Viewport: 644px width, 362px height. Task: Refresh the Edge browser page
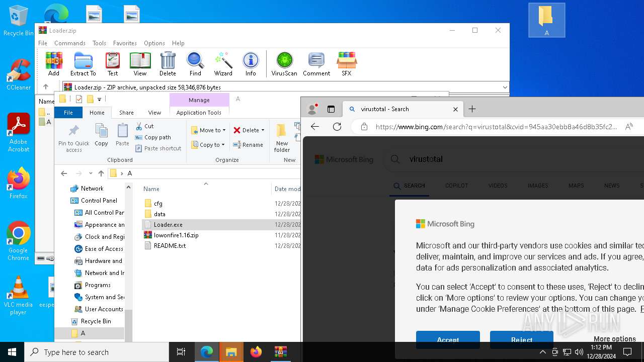coord(337,127)
